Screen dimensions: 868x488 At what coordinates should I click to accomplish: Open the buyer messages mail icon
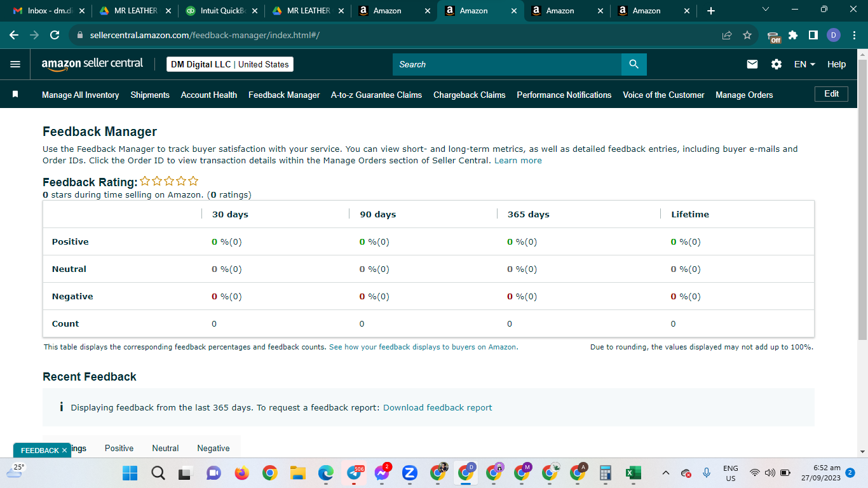coord(752,64)
